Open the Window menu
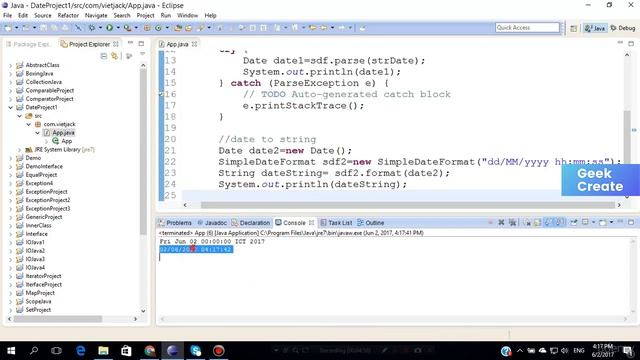The image size is (640, 360). [x=188, y=16]
